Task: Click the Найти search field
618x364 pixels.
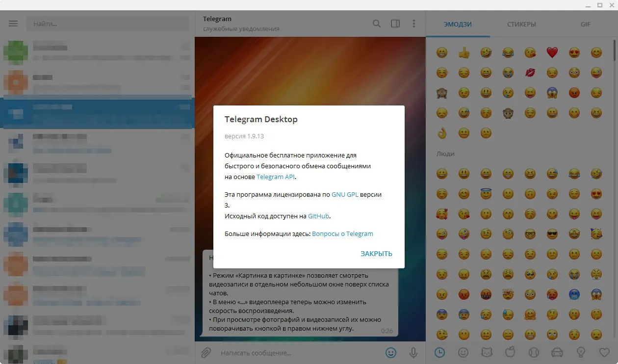Action: (x=108, y=24)
